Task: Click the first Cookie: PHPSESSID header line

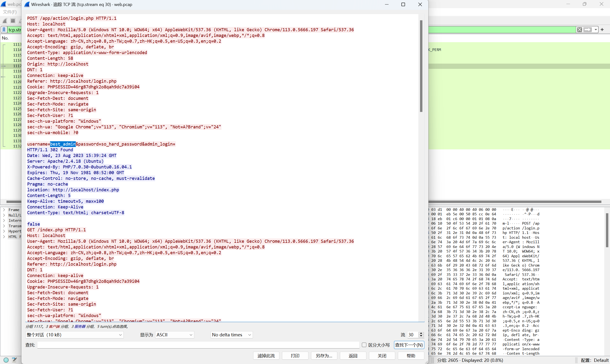Action: (x=83, y=87)
